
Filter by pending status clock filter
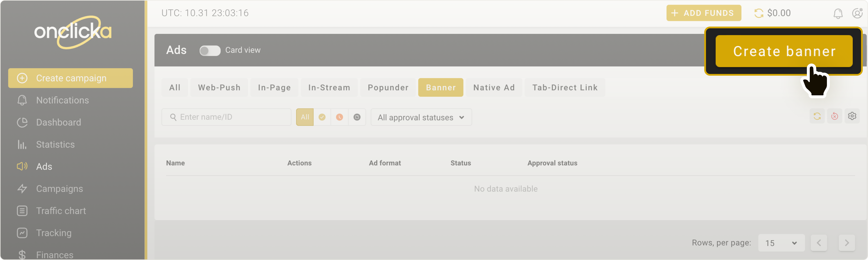coord(340,117)
